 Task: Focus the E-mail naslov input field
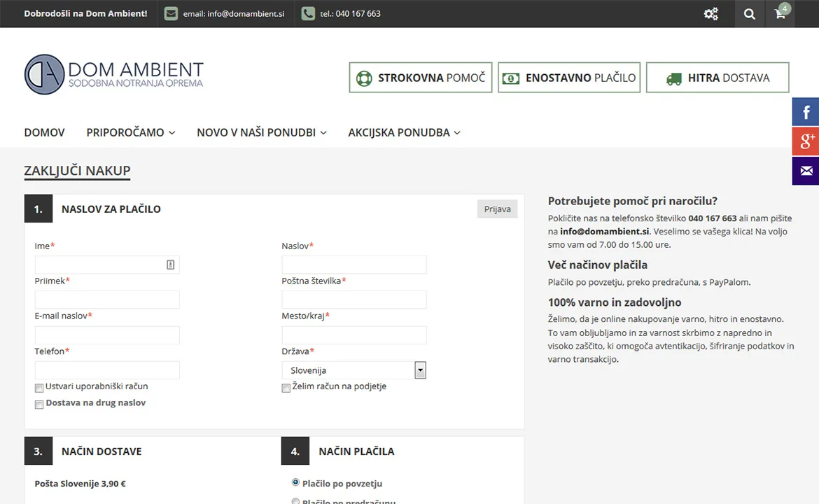click(107, 335)
